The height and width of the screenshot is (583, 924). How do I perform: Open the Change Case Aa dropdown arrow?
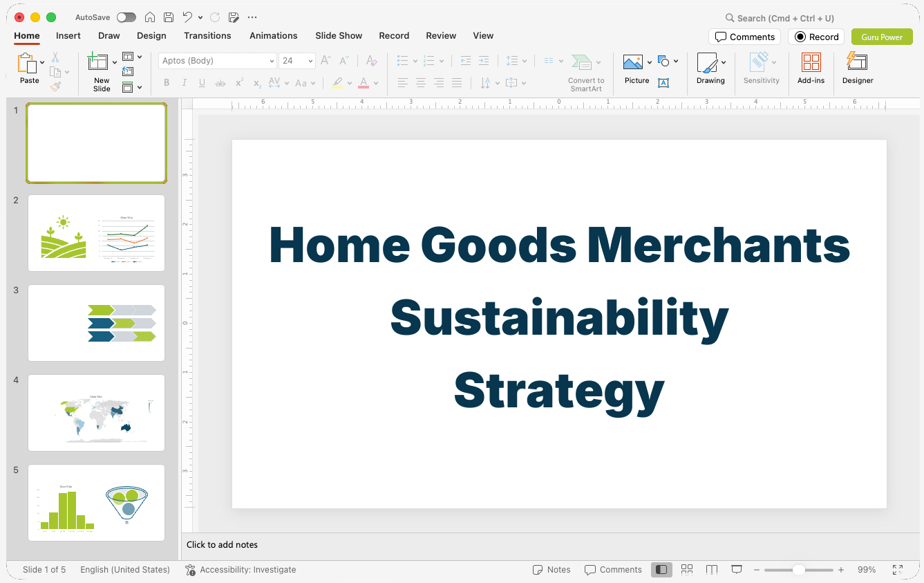point(313,83)
